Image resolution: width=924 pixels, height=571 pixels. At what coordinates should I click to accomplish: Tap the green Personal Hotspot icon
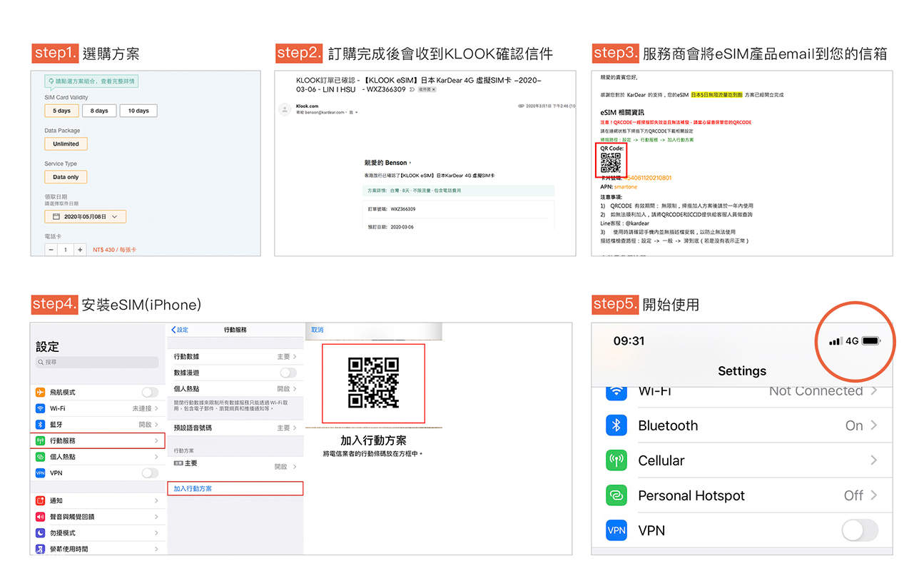pos(616,495)
